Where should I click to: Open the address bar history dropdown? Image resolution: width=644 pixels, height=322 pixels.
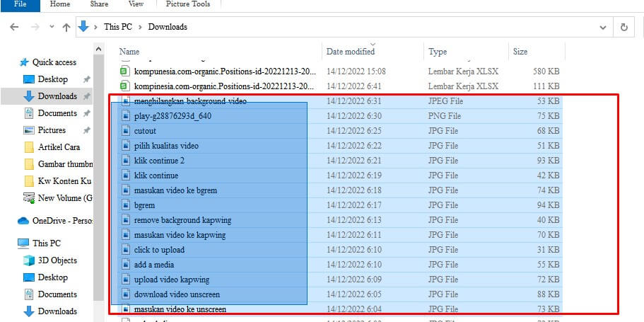603,27
